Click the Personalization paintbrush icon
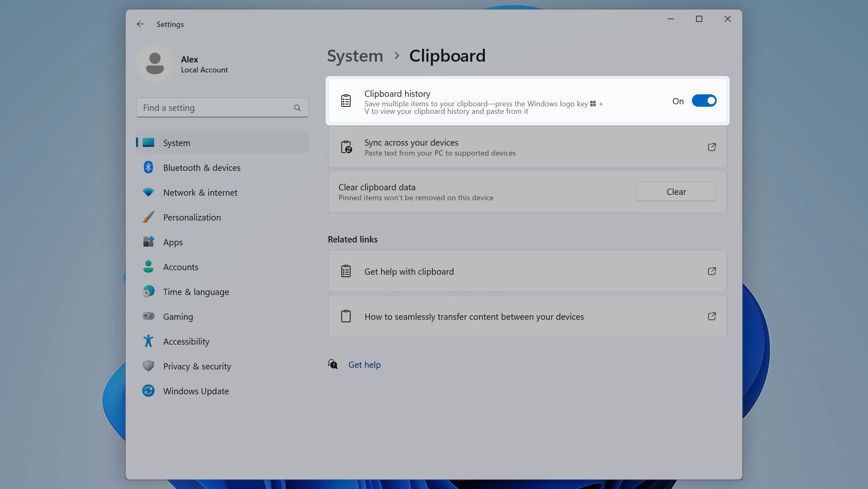This screenshot has height=489, width=868. click(x=148, y=217)
